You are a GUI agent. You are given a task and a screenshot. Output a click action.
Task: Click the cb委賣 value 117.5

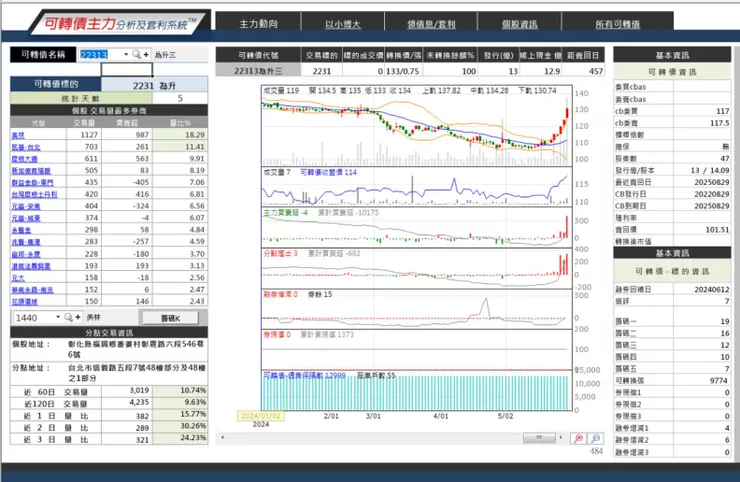(x=702, y=123)
